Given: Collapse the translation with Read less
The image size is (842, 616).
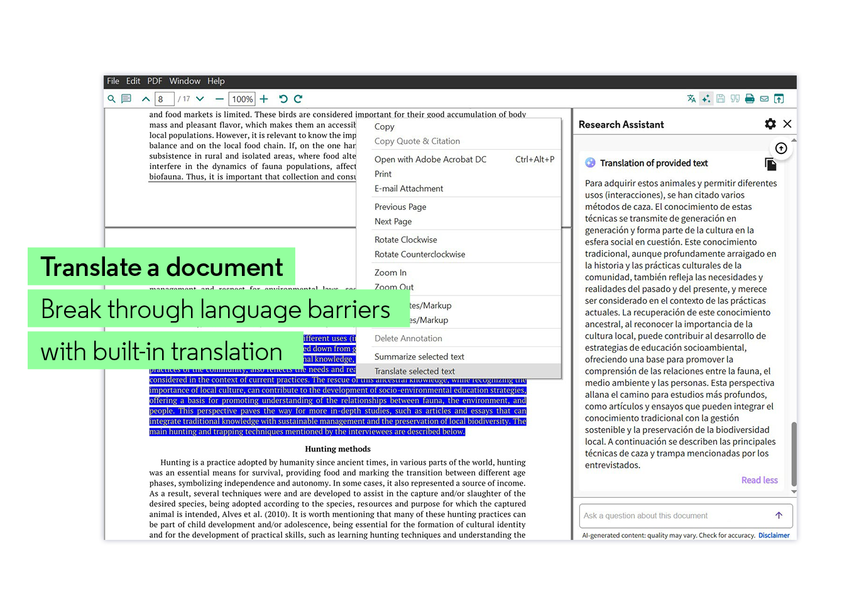Looking at the screenshot, I should 759,480.
